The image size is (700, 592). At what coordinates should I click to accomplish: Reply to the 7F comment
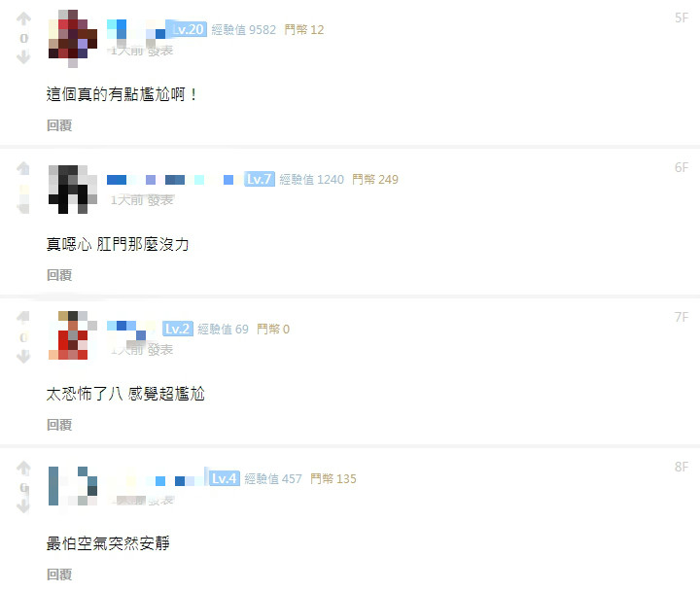[59, 425]
